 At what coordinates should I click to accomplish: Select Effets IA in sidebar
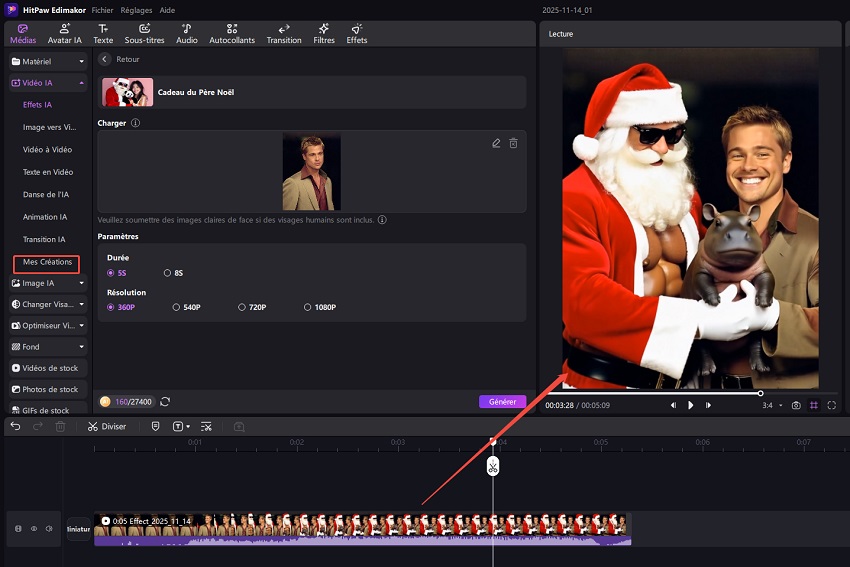click(37, 105)
